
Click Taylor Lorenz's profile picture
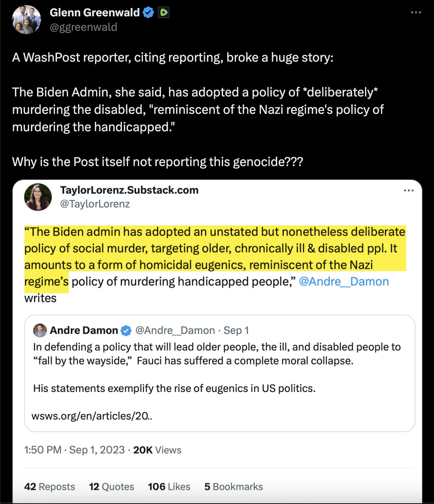coord(38,197)
